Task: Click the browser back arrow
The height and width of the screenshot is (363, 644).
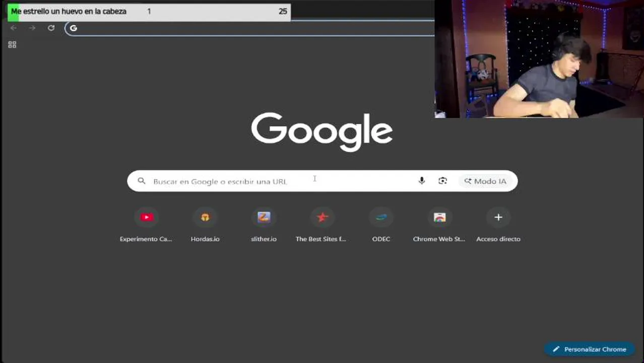Action: coord(14,28)
